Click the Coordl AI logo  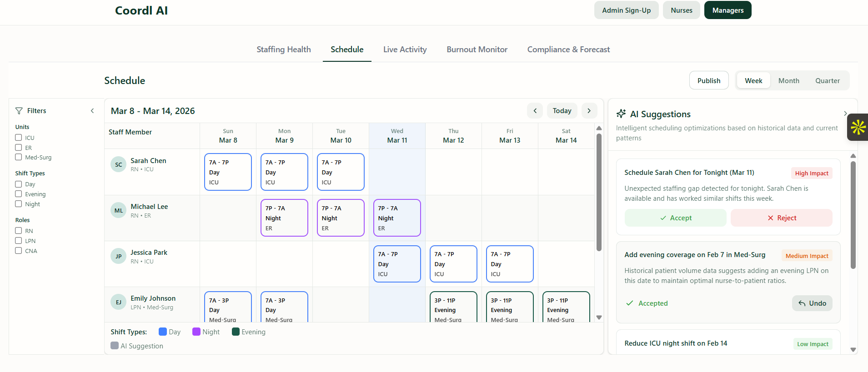point(141,10)
